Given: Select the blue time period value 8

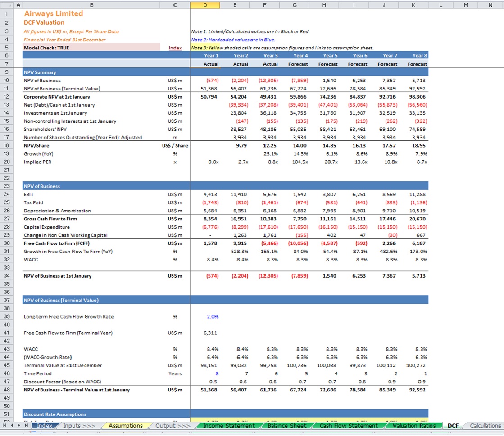Looking at the screenshot, I should click(x=205, y=373).
